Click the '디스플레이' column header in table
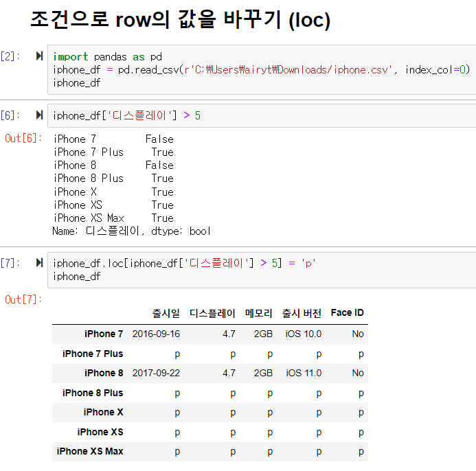 (x=212, y=313)
